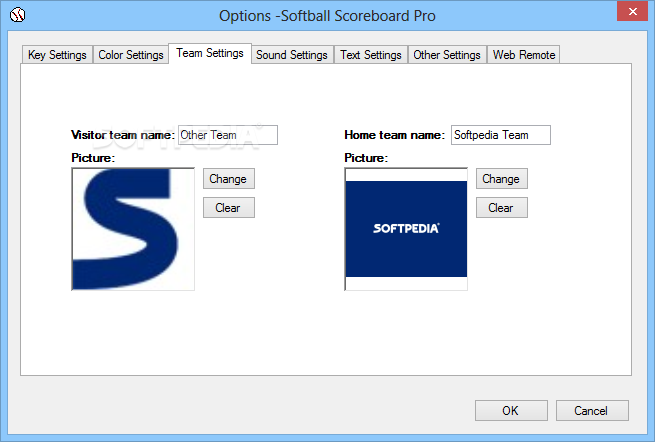This screenshot has height=442, width=655.
Task: Clear the home team picture
Action: [501, 208]
